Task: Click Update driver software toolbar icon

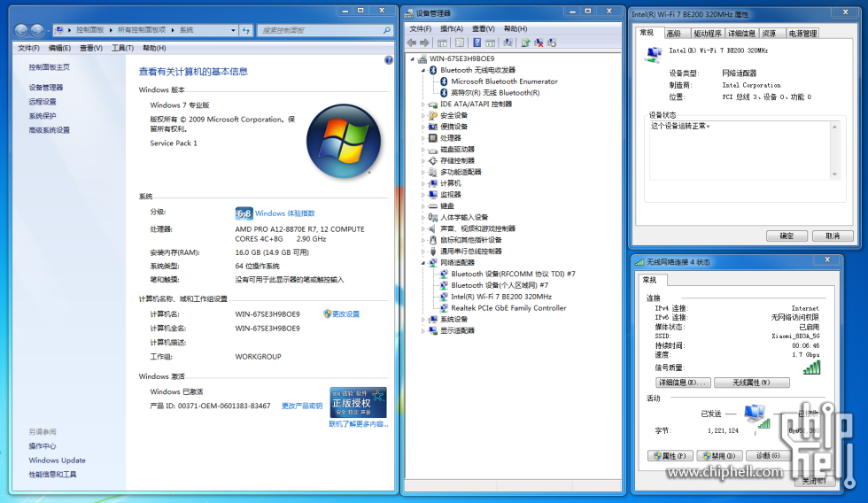Action: pyautogui.click(x=525, y=43)
